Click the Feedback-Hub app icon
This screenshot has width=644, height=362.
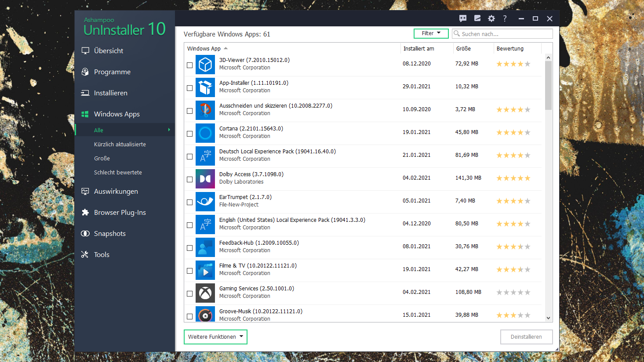(x=205, y=247)
